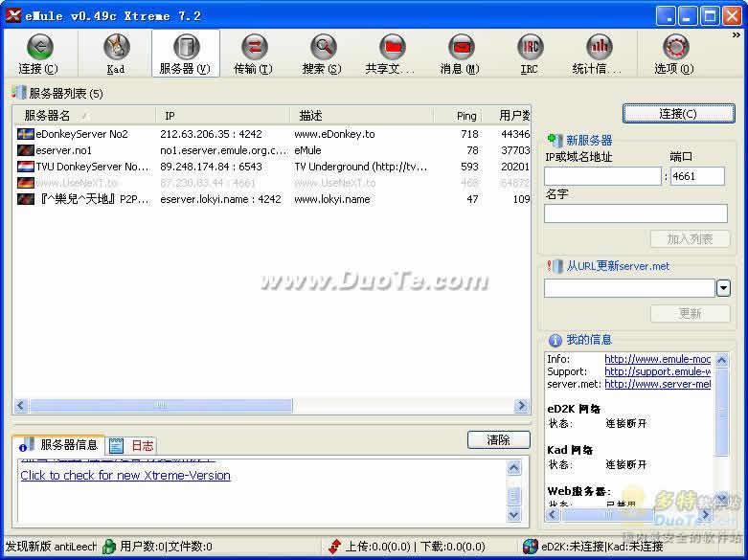Switch to the Log (日志) tab
748x560 pixels.
(x=131, y=445)
